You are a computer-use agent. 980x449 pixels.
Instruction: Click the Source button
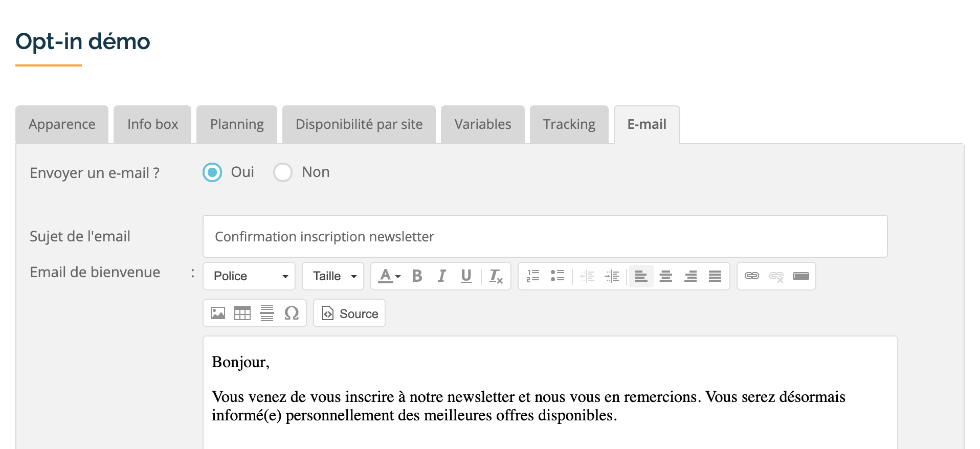(x=349, y=313)
